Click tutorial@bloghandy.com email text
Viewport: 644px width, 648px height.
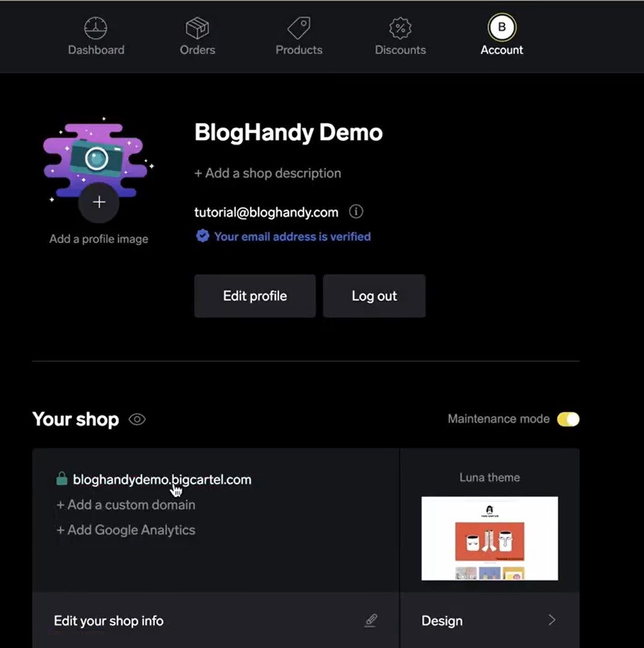pyautogui.click(x=266, y=212)
